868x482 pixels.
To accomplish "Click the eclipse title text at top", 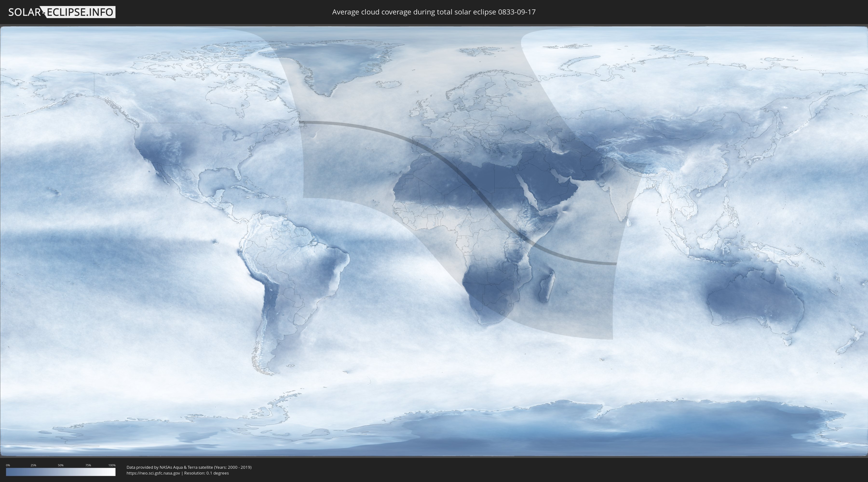I will 434,12.
